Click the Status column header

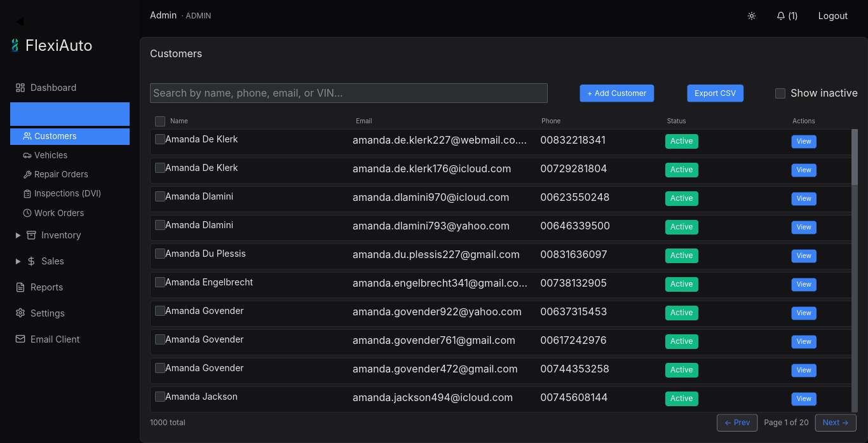(x=677, y=121)
